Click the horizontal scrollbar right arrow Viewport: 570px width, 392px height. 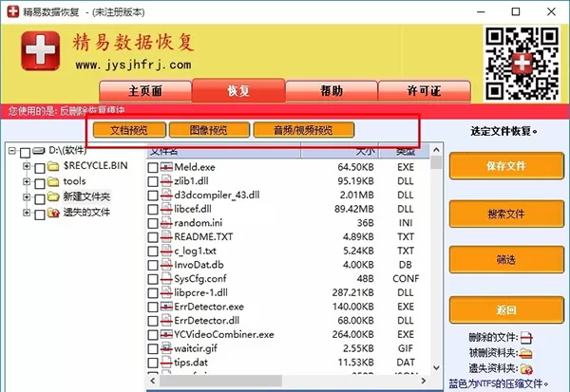tap(423, 381)
